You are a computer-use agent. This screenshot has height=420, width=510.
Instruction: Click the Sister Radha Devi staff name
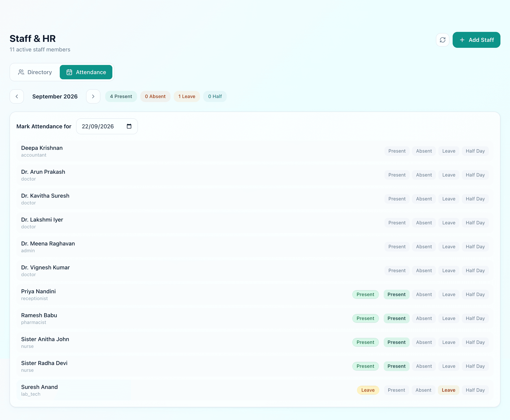coord(44,363)
